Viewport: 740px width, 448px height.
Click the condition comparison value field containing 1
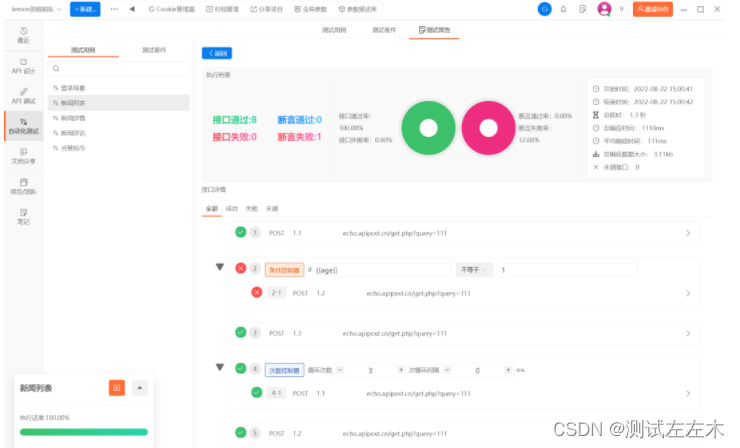point(567,270)
